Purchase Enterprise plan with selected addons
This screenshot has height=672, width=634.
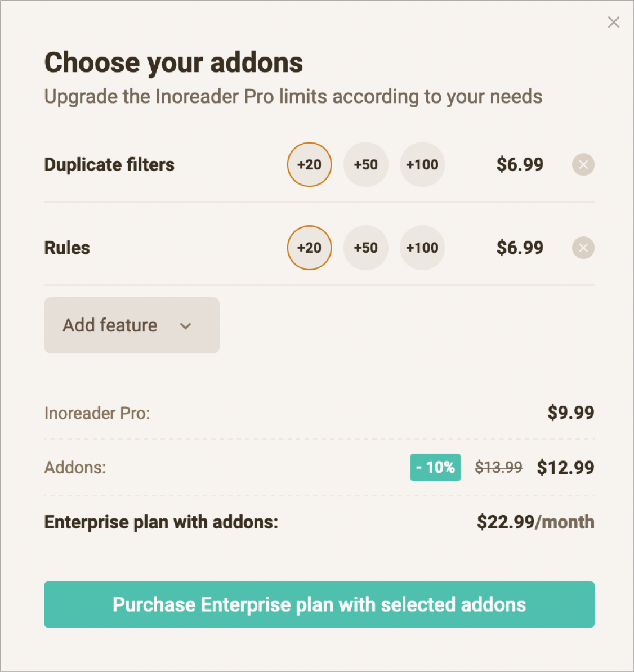(x=319, y=604)
